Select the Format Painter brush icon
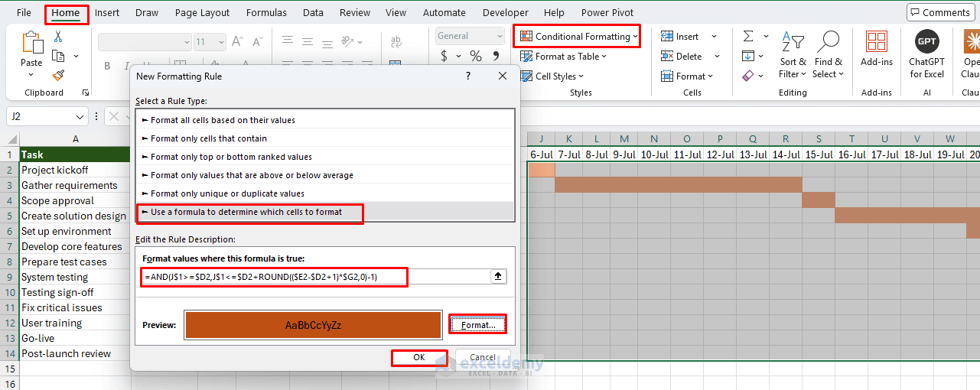 pos(58,75)
